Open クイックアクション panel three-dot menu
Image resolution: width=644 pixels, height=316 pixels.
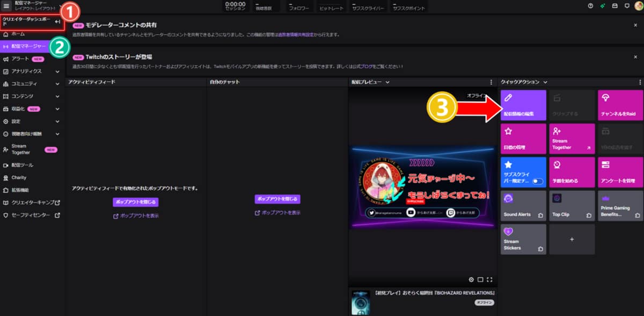(640, 82)
